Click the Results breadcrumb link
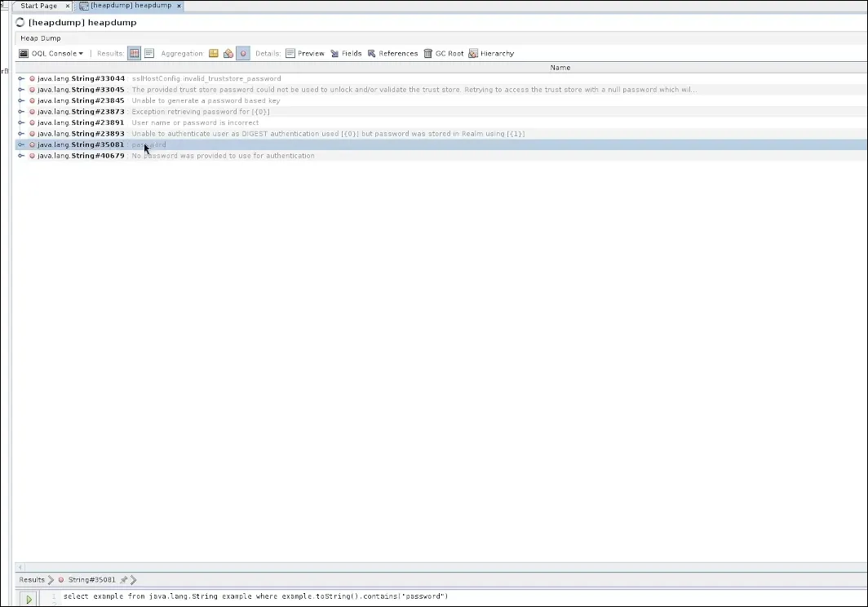This screenshot has height=607, width=868. (32, 580)
